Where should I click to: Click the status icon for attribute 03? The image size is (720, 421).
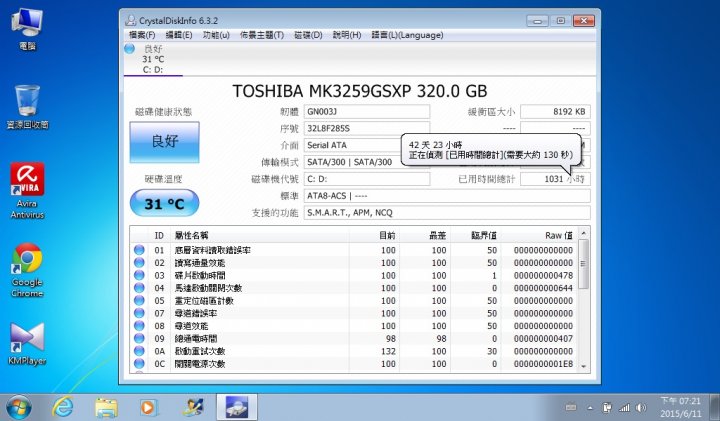click(x=139, y=275)
